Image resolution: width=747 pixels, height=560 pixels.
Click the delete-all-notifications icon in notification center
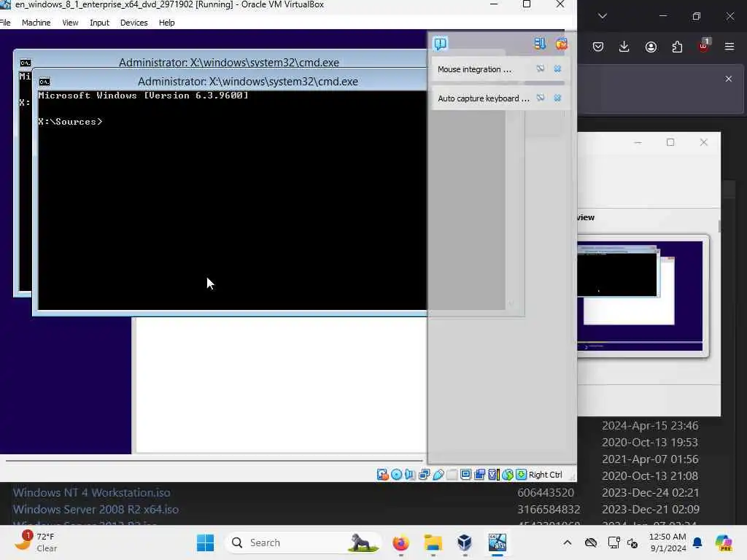click(x=561, y=44)
